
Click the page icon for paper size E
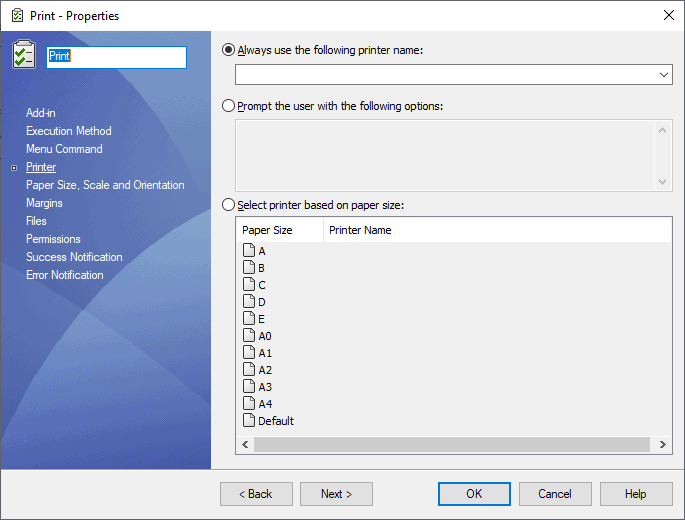click(249, 318)
